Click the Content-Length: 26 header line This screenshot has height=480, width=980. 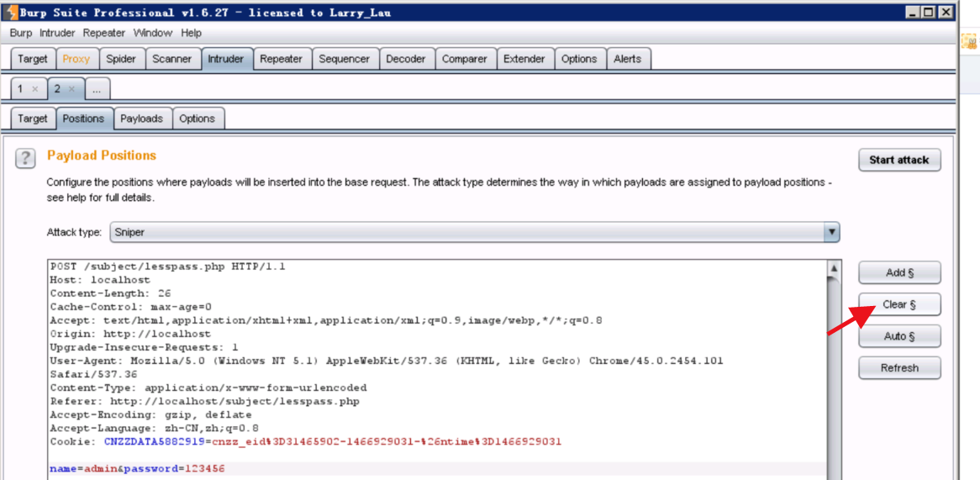pos(111,293)
